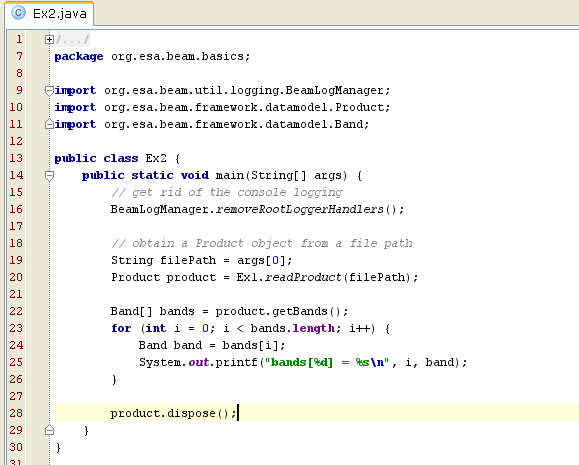Expand the folded comment block at line 1

[49, 40]
